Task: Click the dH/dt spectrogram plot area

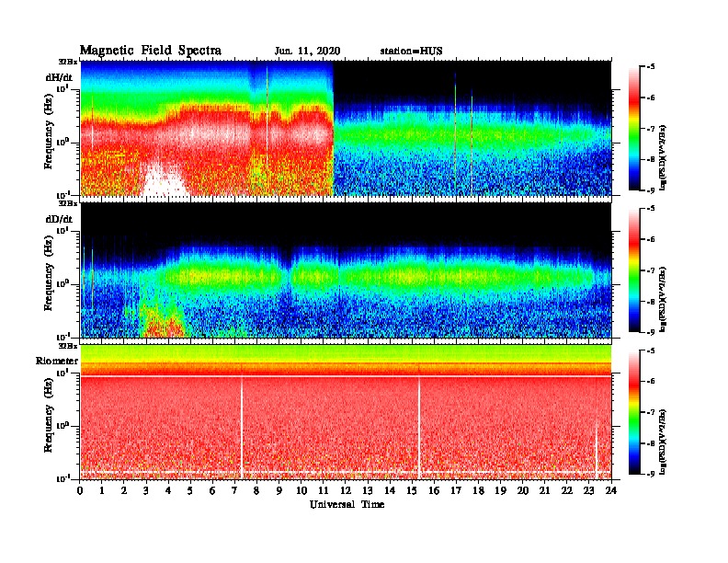Action: click(x=346, y=128)
